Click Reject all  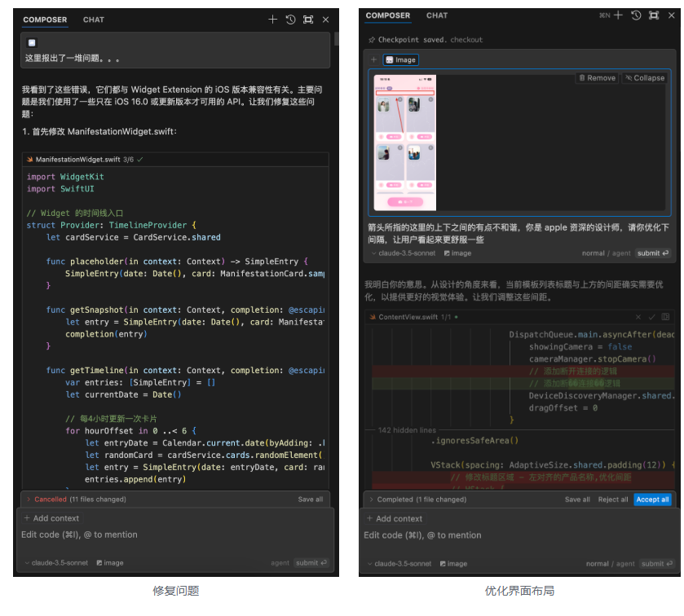tap(613, 499)
